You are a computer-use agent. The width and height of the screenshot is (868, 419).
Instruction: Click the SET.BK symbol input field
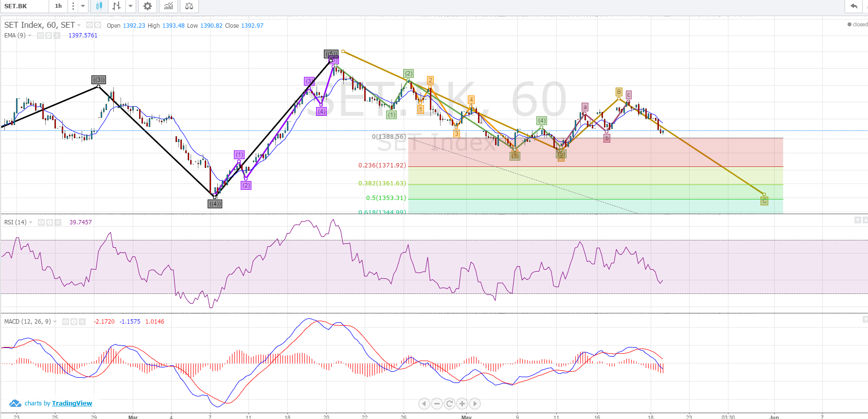tap(24, 6)
